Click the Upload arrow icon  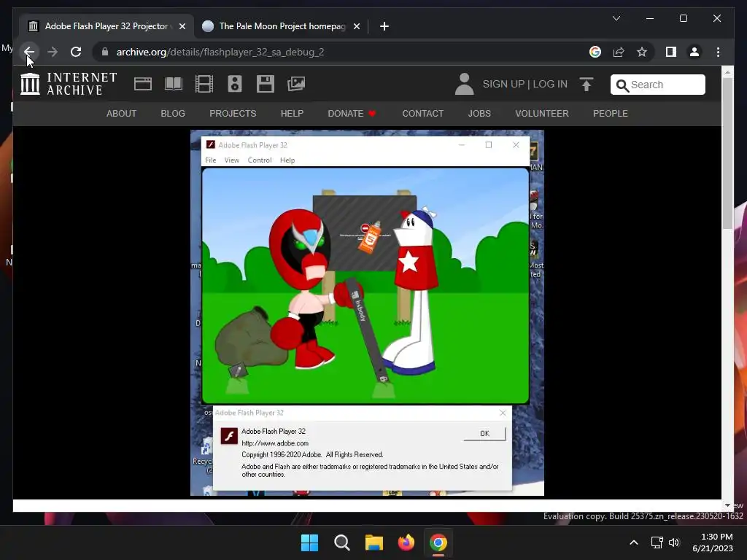(x=587, y=85)
